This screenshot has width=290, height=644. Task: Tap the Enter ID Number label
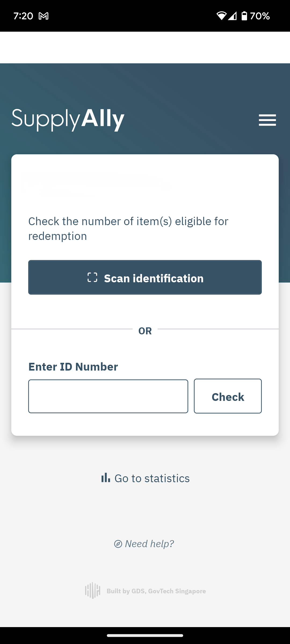point(73,367)
